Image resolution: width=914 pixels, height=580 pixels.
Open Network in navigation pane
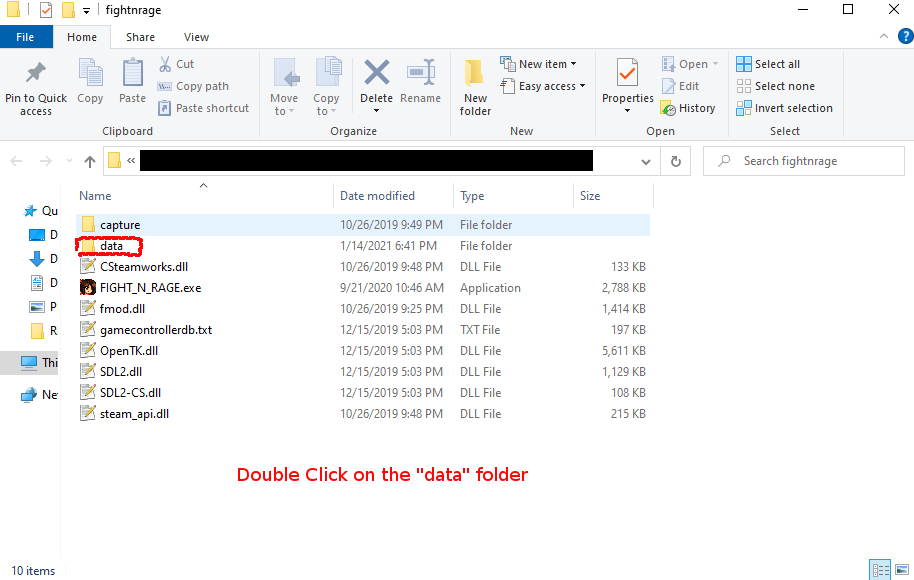38,395
